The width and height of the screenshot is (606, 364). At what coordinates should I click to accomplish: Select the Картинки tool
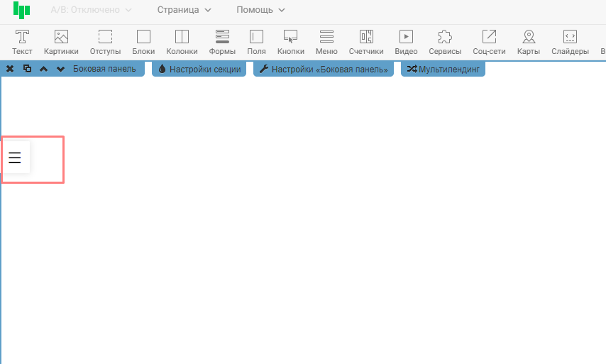coord(61,42)
